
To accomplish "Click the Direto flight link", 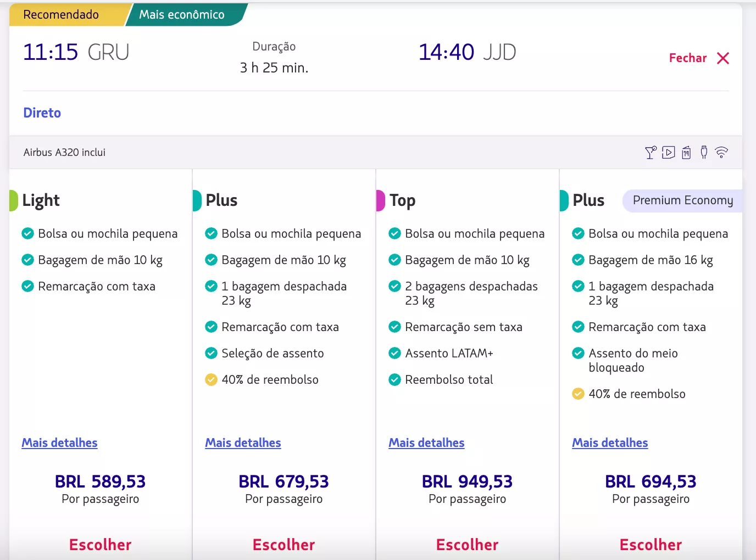I will coord(42,113).
